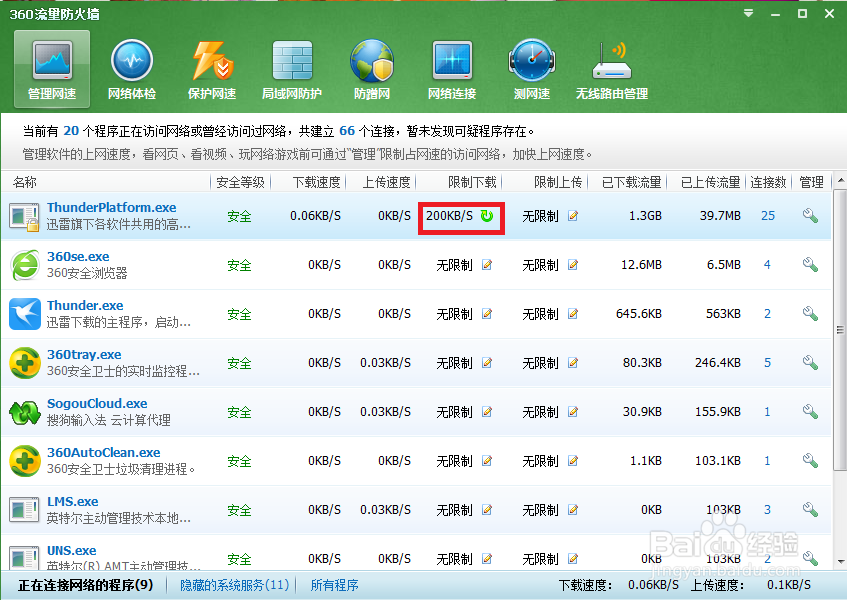Screen dimensions: 847x600
Task: Open the 局域网防护 LAN firewall tool
Action: (x=292, y=70)
